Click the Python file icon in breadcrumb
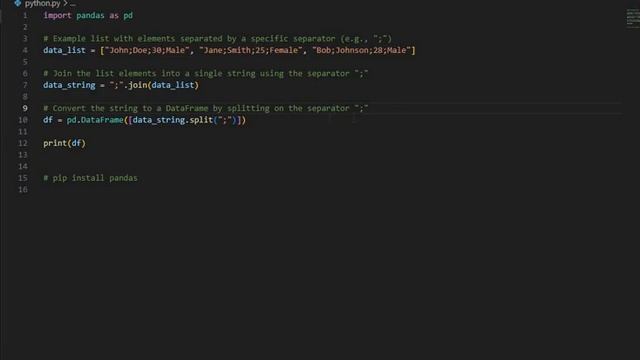The image size is (640, 360). point(18,3)
